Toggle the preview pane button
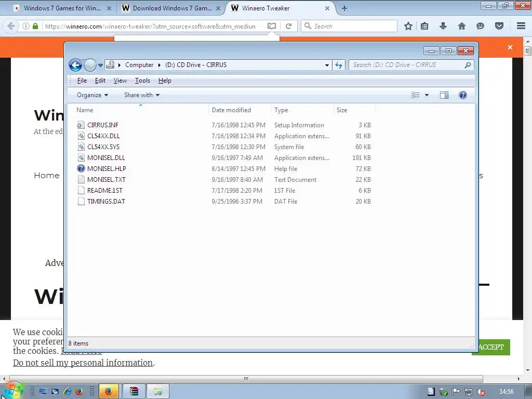Viewport: 532px width, 399px height. [x=444, y=95]
